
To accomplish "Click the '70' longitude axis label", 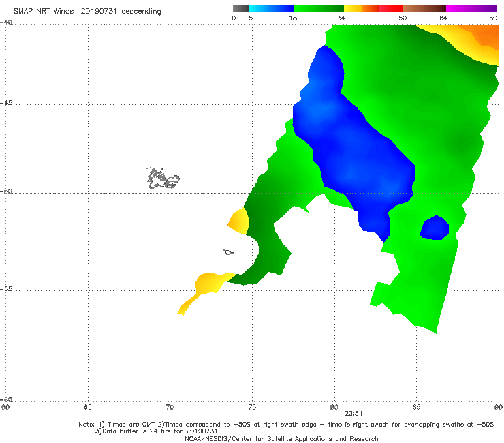I will (170, 407).
